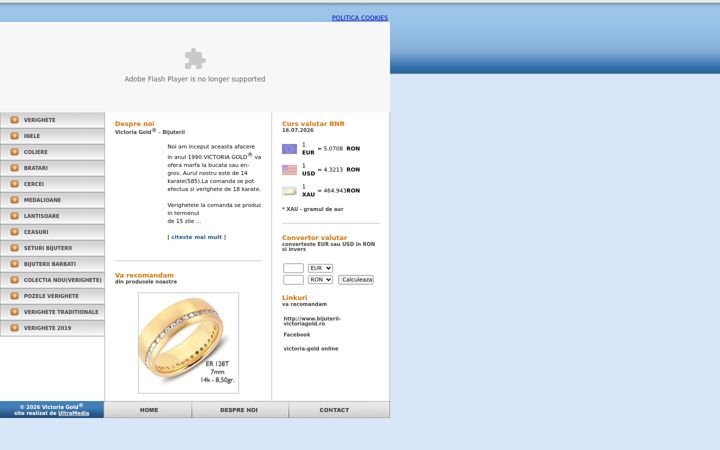Screen dimensions: 720x450
Task: Open the COLIERE menu category
Action: click(x=52, y=152)
